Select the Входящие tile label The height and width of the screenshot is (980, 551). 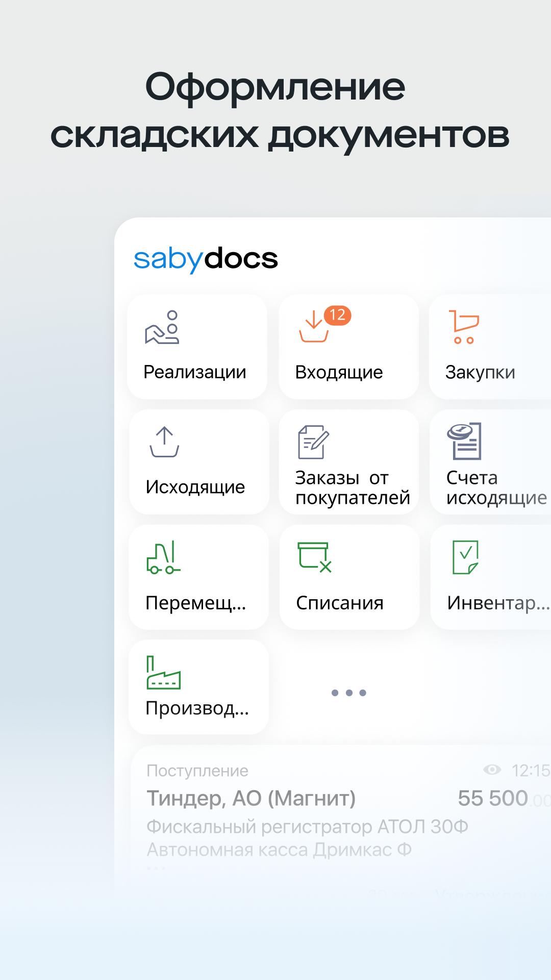[339, 373]
